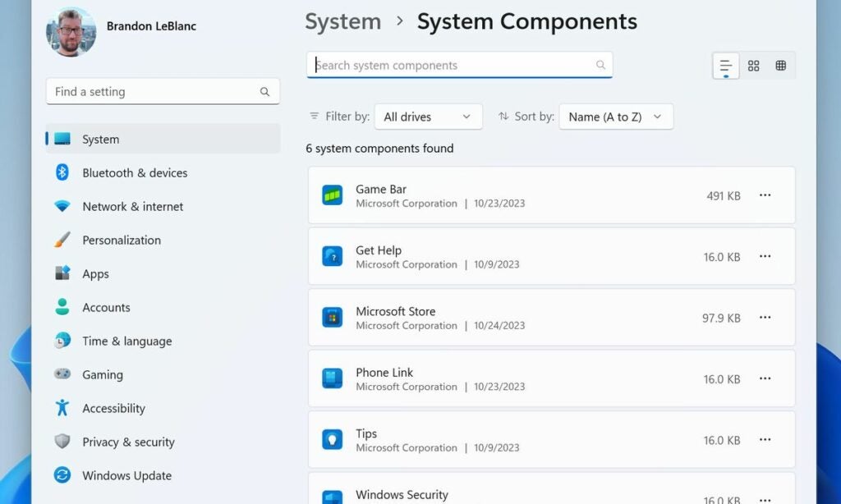Screen dimensions: 841x504
Task: Open the Apps settings section
Action: pos(163,273)
